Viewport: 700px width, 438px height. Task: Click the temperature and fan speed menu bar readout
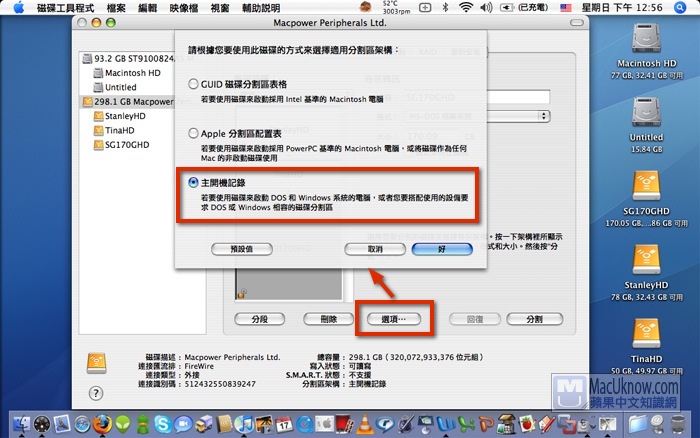click(396, 7)
